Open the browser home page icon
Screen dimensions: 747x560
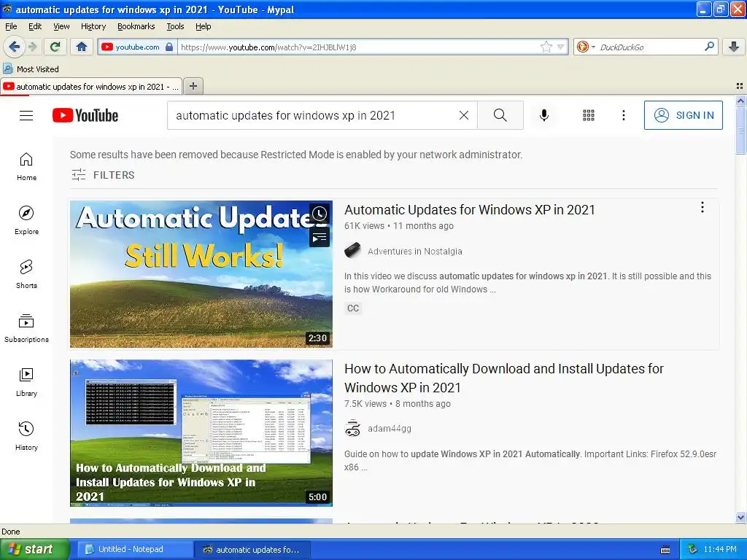click(82, 47)
